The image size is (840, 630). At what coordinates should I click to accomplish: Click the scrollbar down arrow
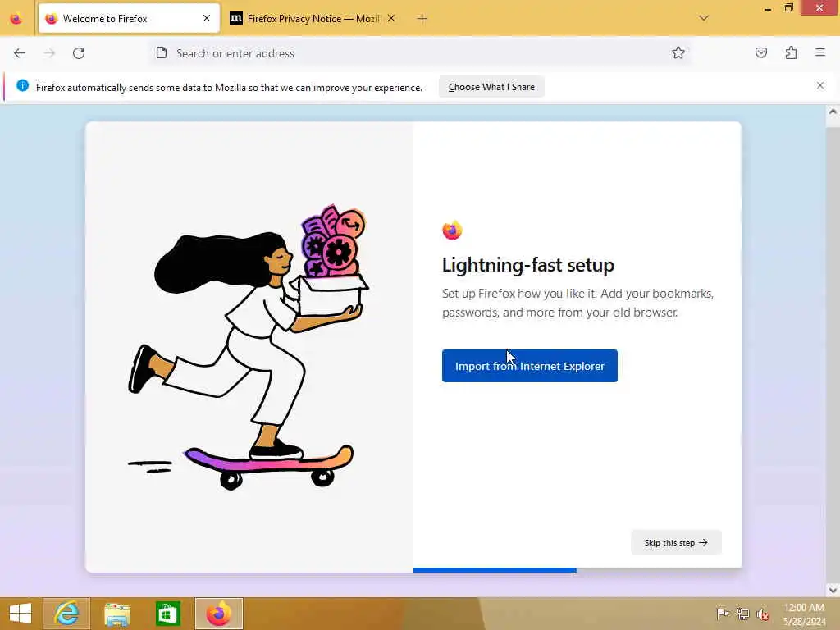coord(833,590)
